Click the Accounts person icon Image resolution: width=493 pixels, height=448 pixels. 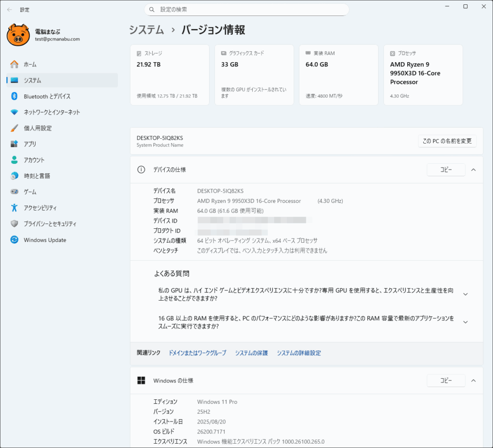click(14, 160)
